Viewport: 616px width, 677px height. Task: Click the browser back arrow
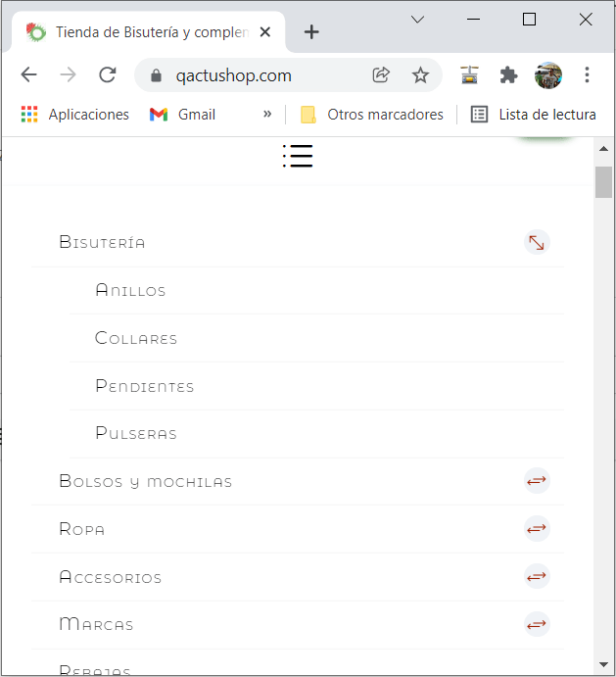coord(29,75)
